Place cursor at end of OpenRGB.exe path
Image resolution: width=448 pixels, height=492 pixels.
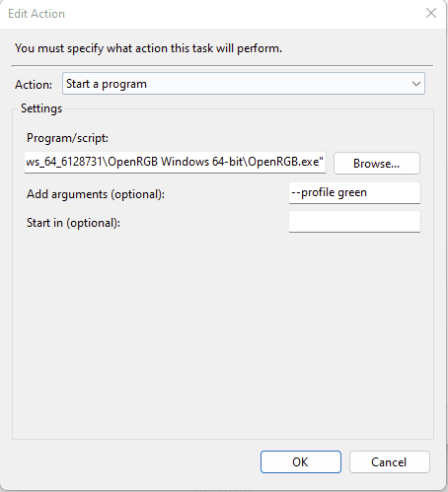[x=324, y=162]
